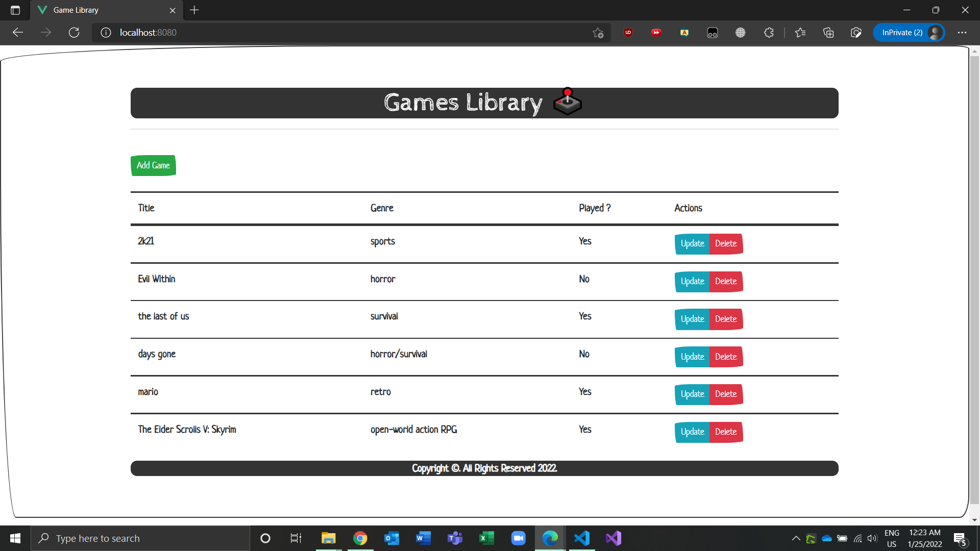Click the site information icon
Image resolution: width=980 pixels, height=551 pixels.
(106, 33)
